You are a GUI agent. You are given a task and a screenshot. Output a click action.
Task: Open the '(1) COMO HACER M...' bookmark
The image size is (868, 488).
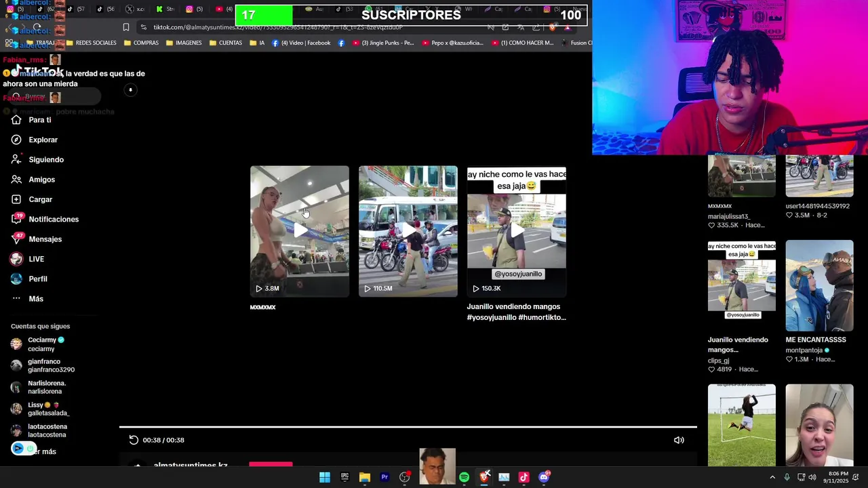coord(522,43)
